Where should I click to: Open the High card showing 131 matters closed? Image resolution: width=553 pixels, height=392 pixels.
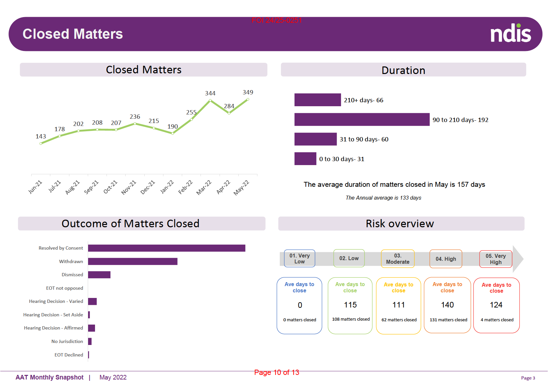(447, 306)
